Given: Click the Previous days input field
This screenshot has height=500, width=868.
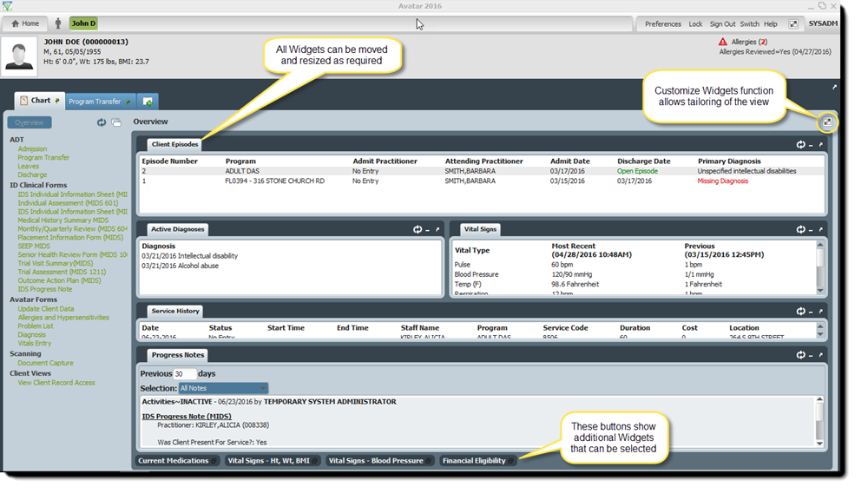Looking at the screenshot, I should click(x=185, y=374).
